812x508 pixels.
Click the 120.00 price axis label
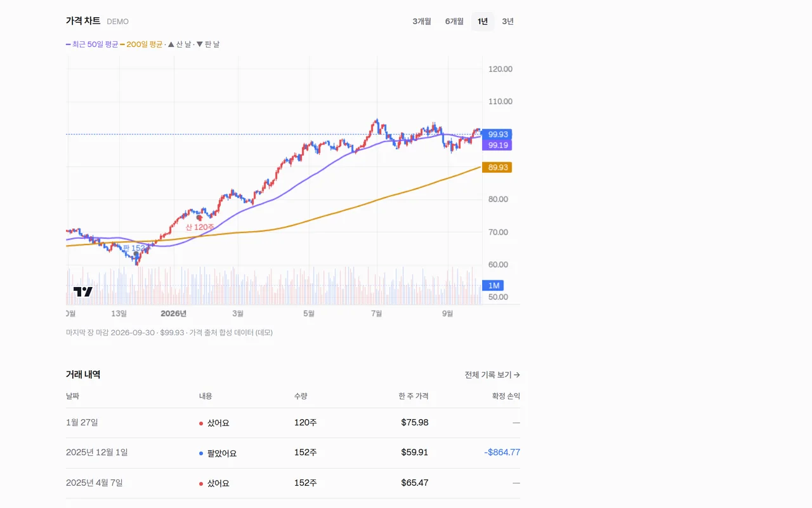pyautogui.click(x=501, y=69)
